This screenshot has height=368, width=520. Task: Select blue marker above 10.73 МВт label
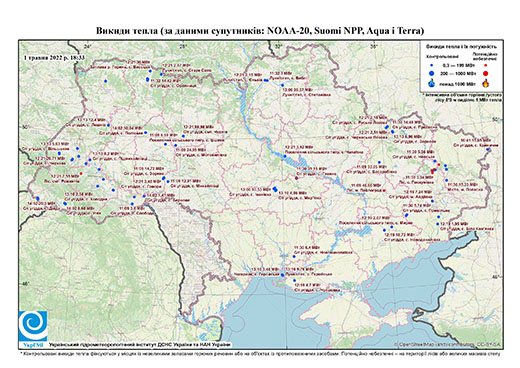click(384, 230)
